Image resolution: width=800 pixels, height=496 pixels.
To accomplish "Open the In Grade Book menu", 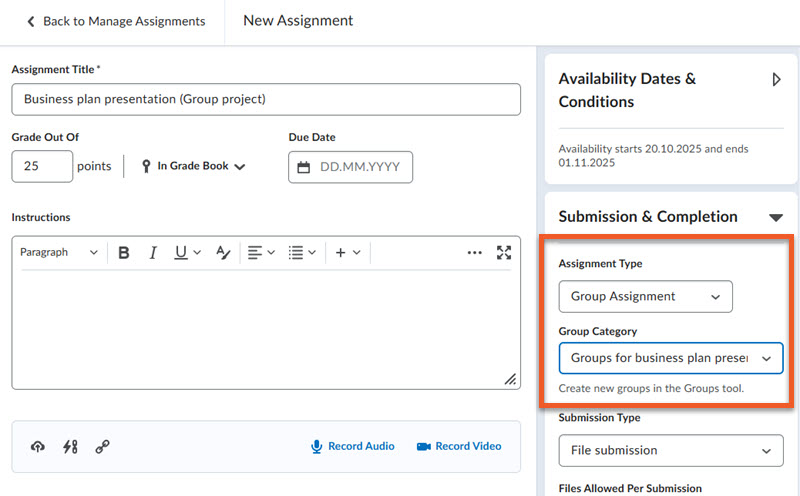I will pos(194,167).
